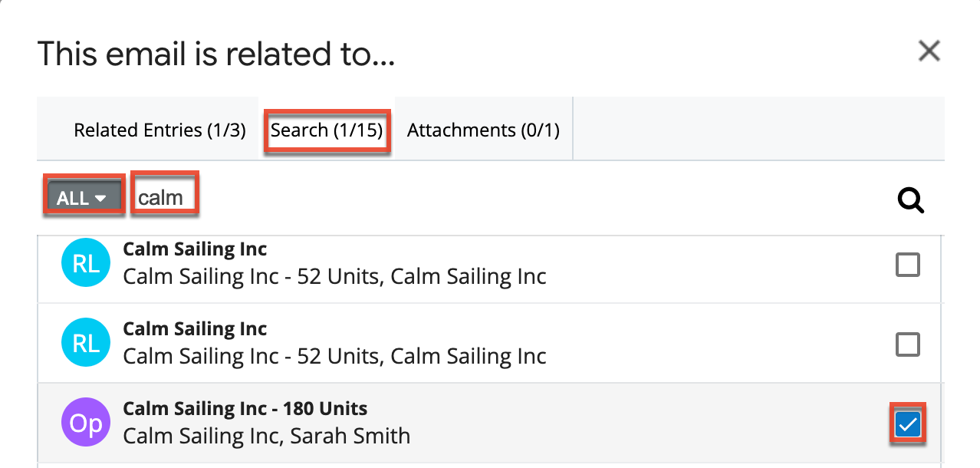Click the RL avatar icon on the first result

85,262
